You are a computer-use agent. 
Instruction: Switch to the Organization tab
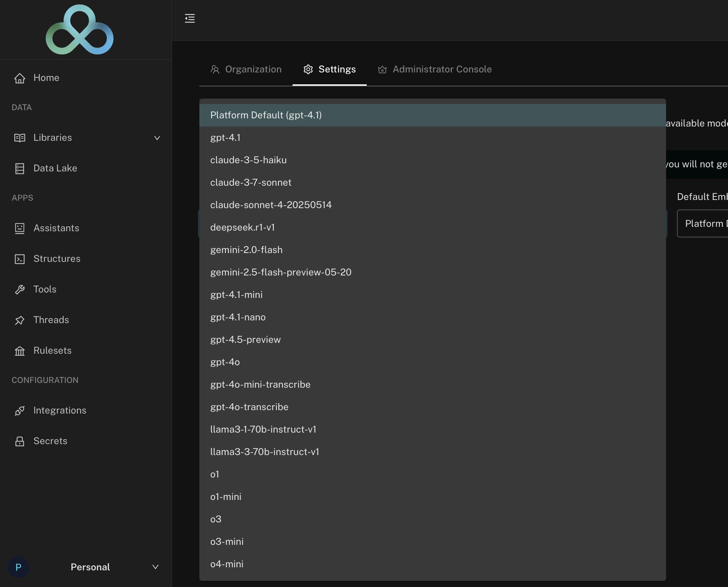pos(246,69)
